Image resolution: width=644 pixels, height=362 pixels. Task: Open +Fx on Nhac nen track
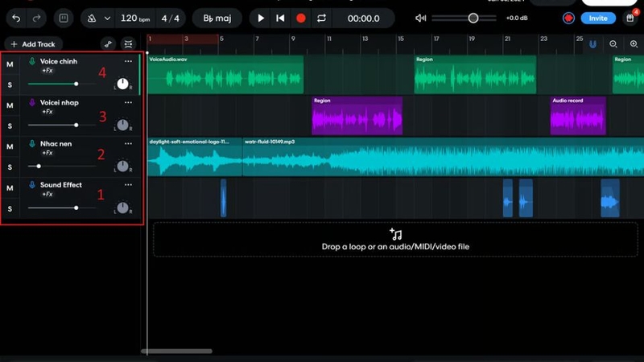pos(47,153)
